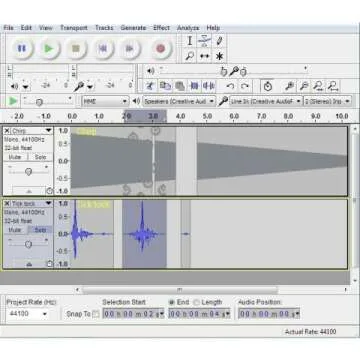Image resolution: width=360 pixels, height=360 pixels.
Task: Click the Selection Start time field
Action: [x=133, y=314]
